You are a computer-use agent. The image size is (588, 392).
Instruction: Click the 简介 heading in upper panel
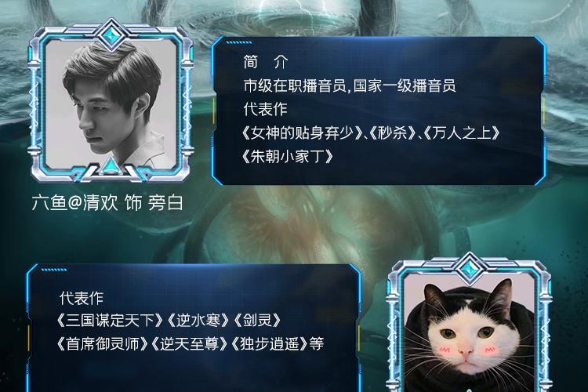[266, 62]
